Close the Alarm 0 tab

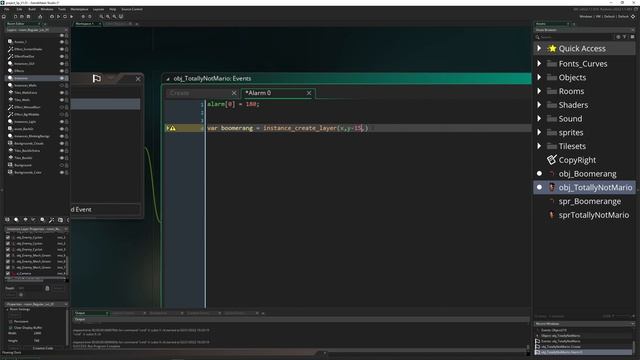(x=309, y=93)
